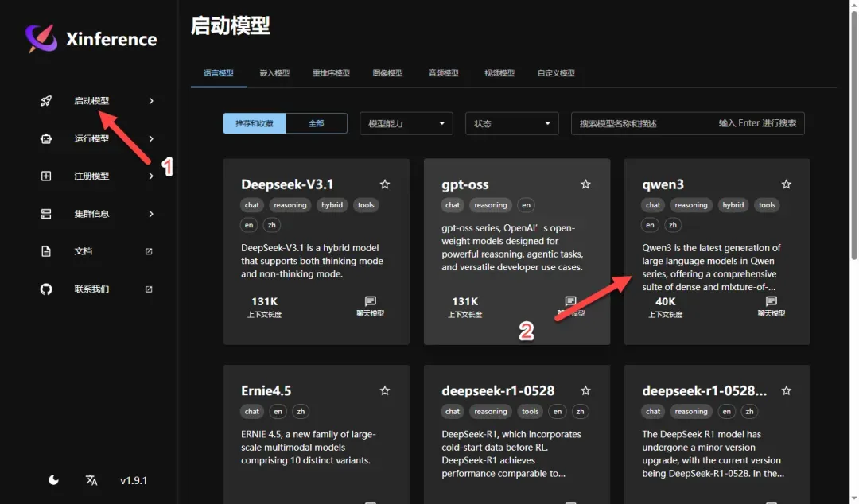
Task: Select the 全部 filter button
Action: point(317,124)
